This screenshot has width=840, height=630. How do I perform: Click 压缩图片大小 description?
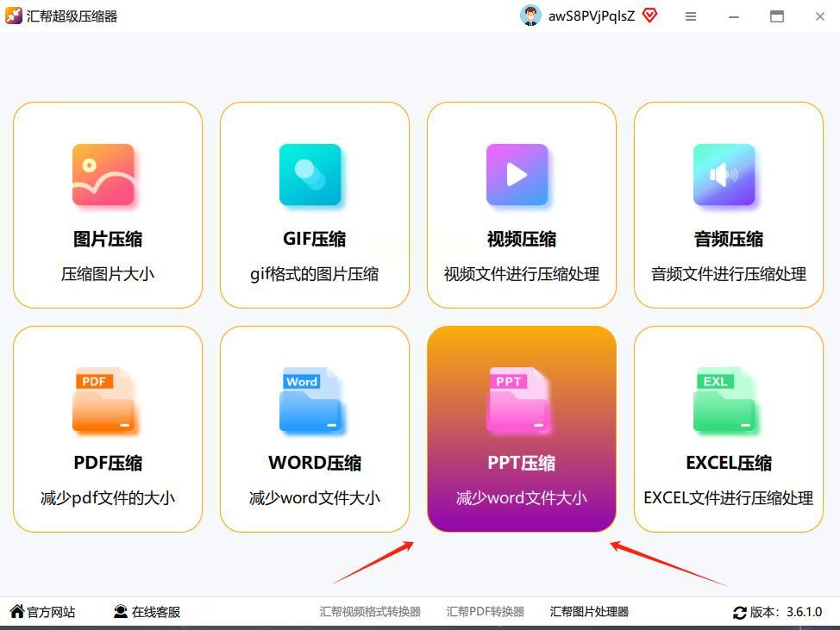point(108,274)
